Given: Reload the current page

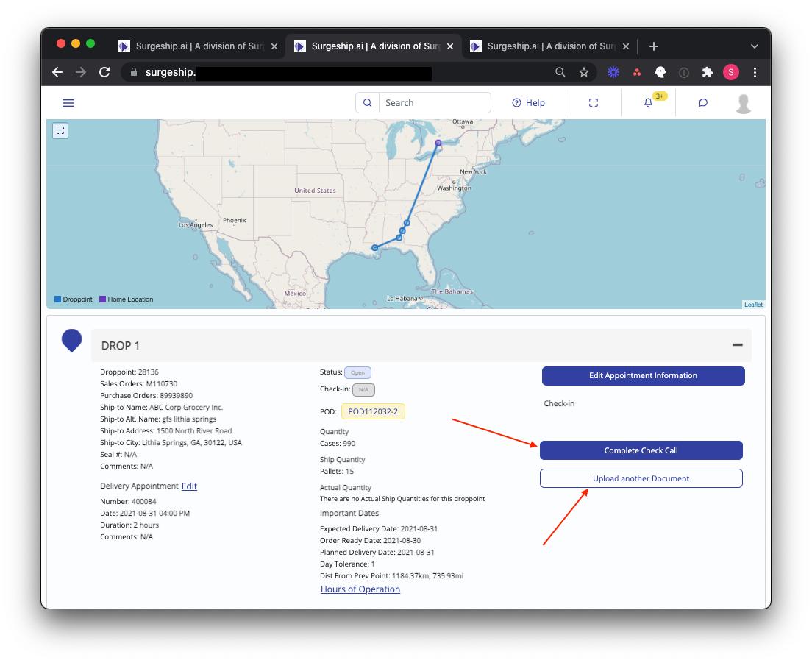Looking at the screenshot, I should click(104, 72).
